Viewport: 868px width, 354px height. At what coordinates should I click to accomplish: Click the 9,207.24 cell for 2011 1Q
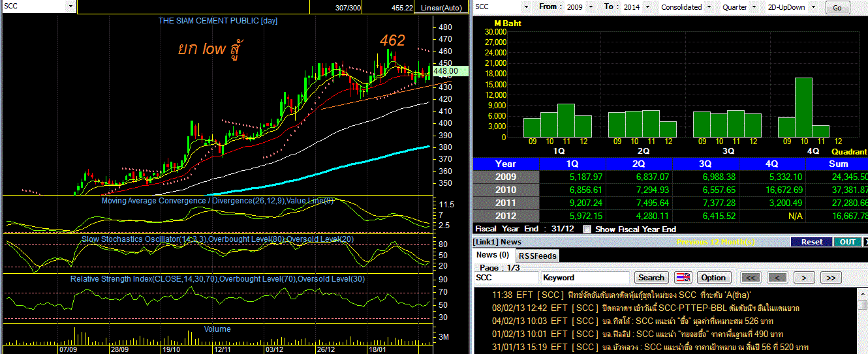[x=573, y=203]
